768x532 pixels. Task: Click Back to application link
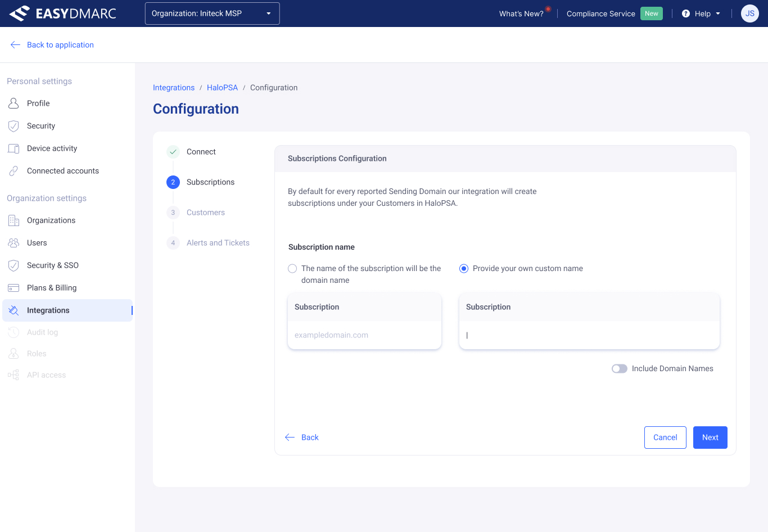pyautogui.click(x=60, y=45)
